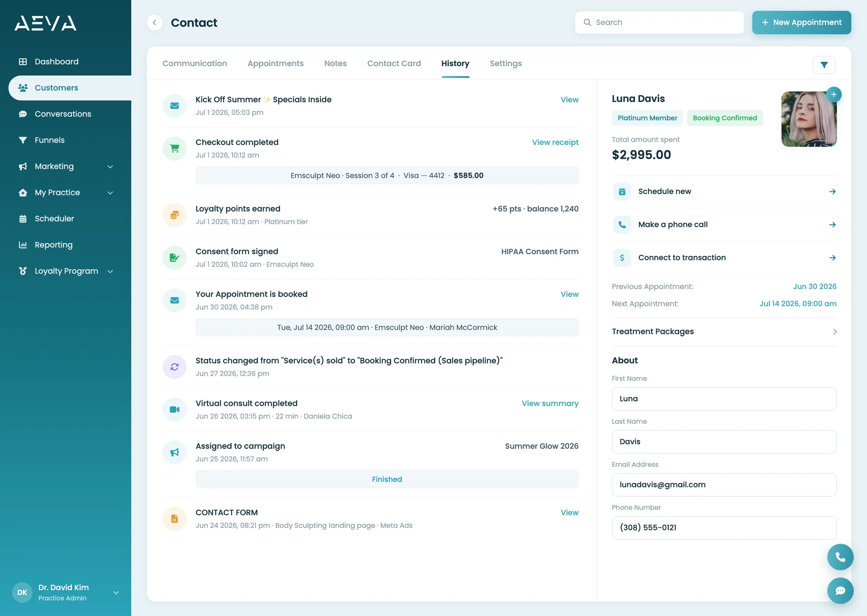Switch to the Communication tab
Screen dimensions: 867x616
pos(195,63)
